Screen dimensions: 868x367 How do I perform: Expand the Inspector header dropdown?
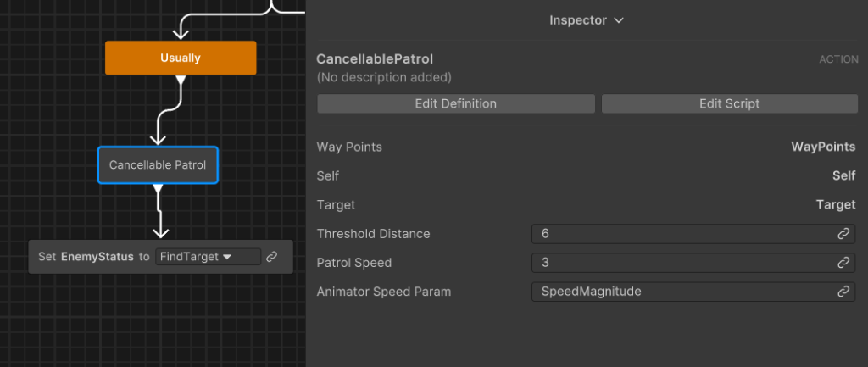tap(586, 20)
